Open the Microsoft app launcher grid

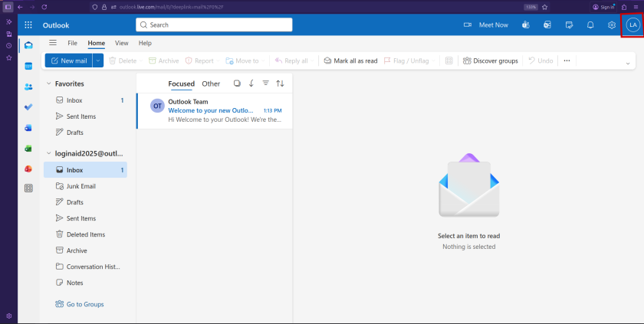click(x=28, y=25)
